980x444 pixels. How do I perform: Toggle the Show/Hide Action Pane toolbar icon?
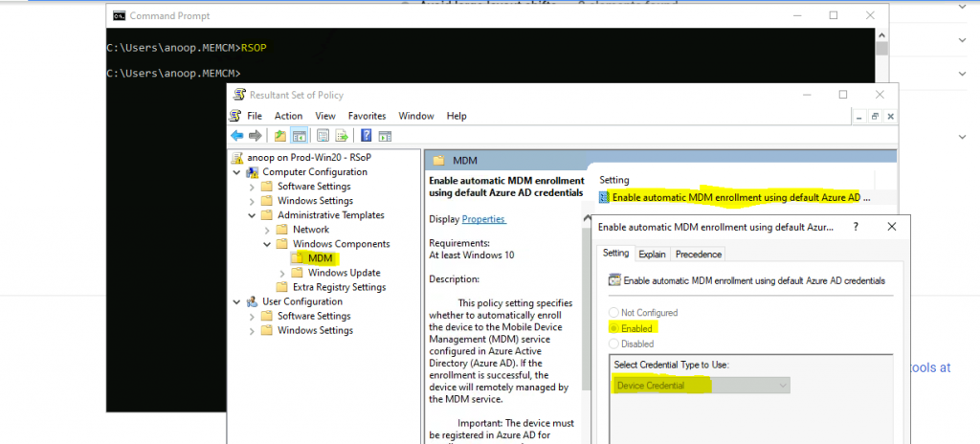385,136
